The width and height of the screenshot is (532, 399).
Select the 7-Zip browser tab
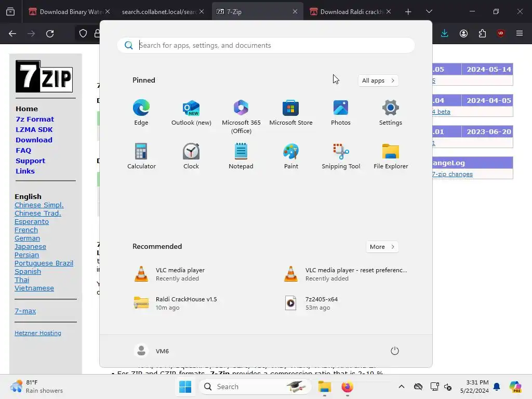click(258, 11)
